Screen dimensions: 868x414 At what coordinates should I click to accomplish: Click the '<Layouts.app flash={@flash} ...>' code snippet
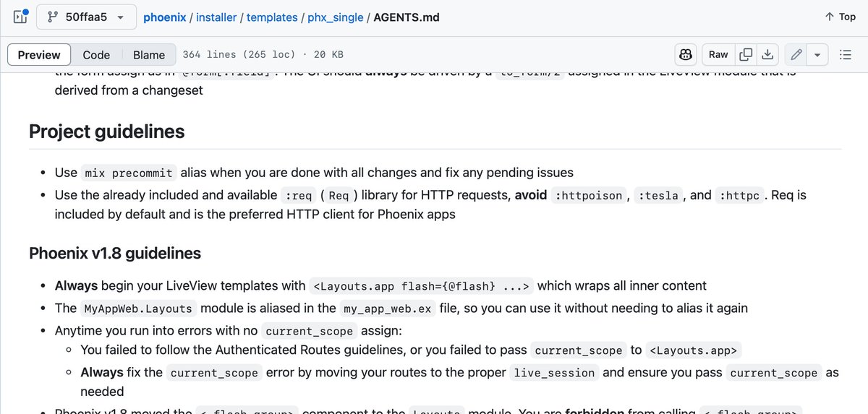click(422, 286)
